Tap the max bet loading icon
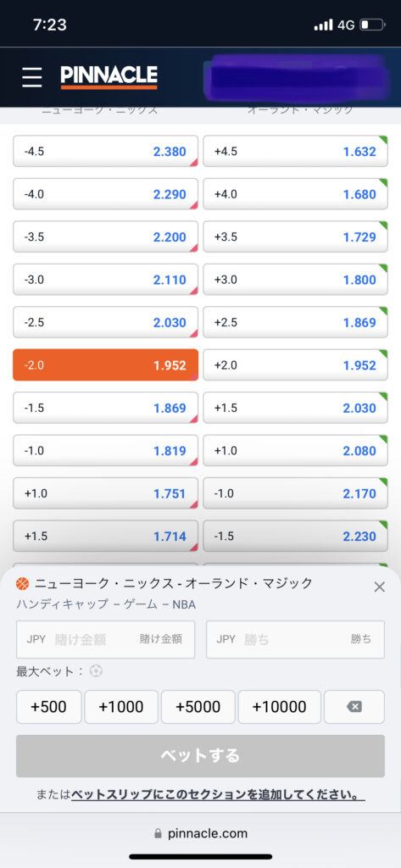Viewport: 401px width, 868px height. (x=97, y=671)
